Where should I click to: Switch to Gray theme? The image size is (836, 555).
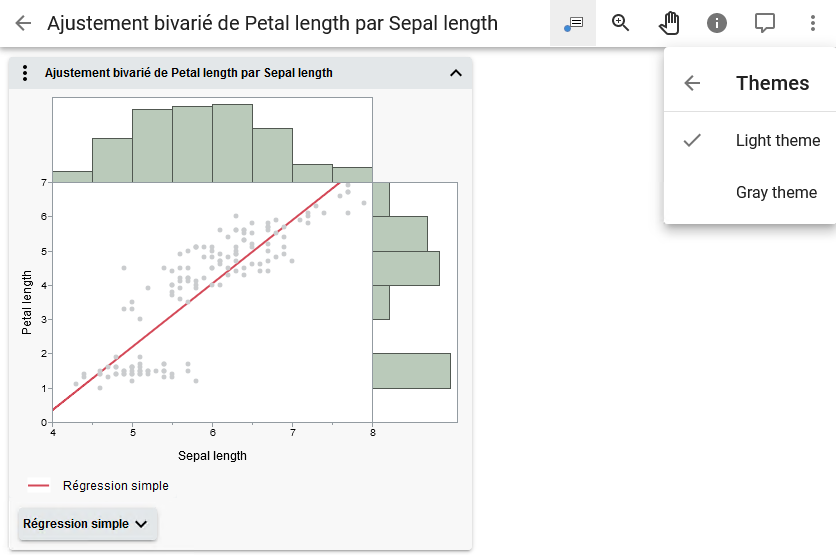tap(776, 192)
